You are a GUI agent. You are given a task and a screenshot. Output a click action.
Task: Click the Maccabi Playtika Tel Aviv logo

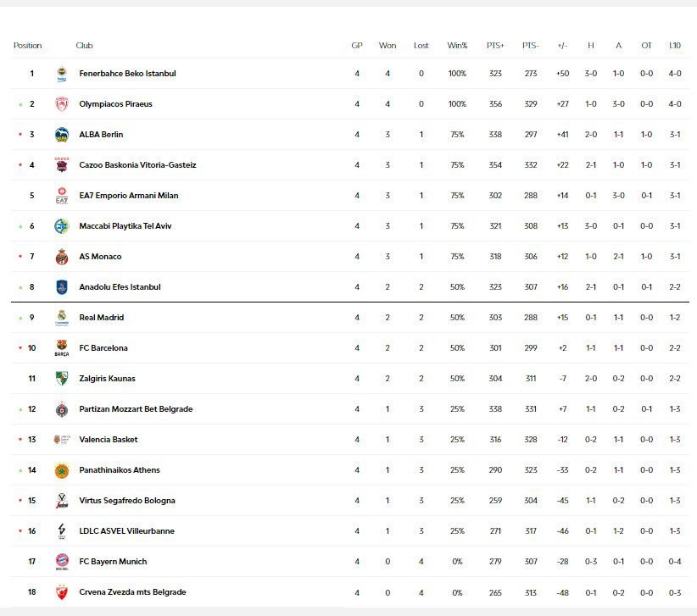[x=61, y=226]
